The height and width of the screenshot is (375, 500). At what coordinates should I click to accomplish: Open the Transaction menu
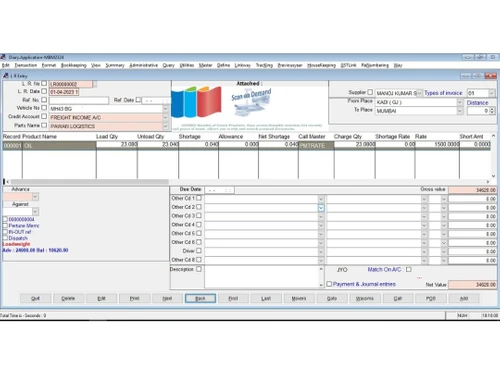26,65
